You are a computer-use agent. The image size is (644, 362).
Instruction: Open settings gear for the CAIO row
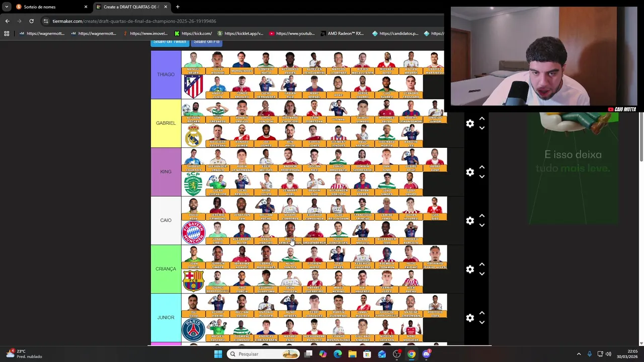470,221
